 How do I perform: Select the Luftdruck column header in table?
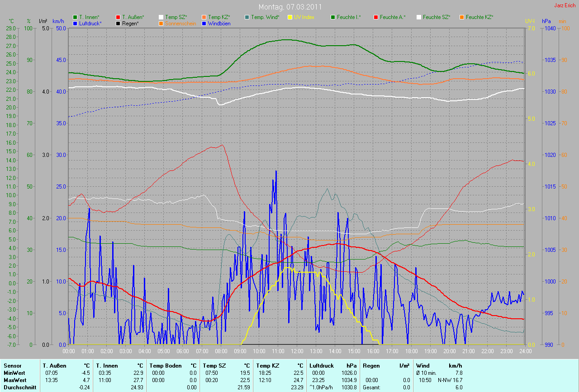click(x=321, y=365)
